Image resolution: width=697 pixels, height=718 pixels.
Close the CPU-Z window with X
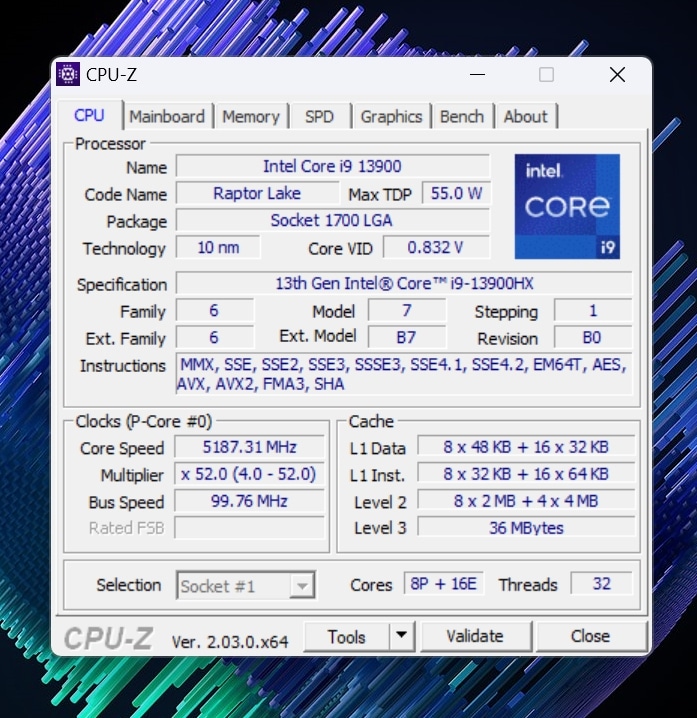[x=617, y=75]
